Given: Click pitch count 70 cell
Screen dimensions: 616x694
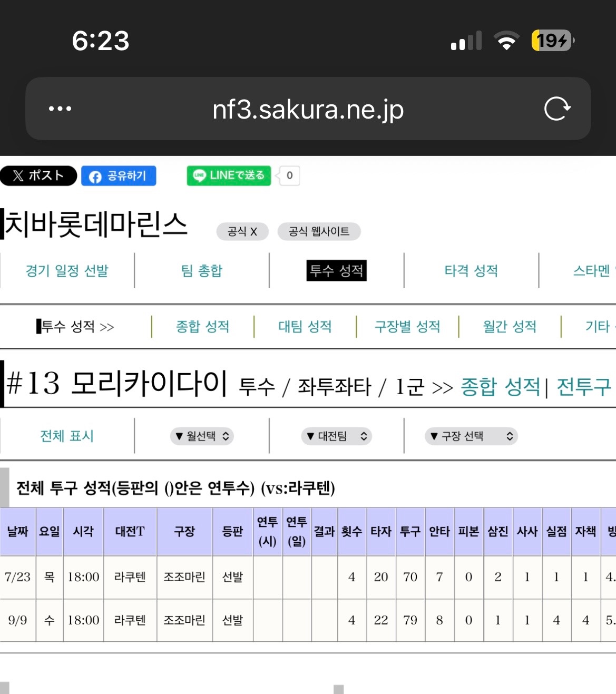Looking at the screenshot, I should (410, 577).
